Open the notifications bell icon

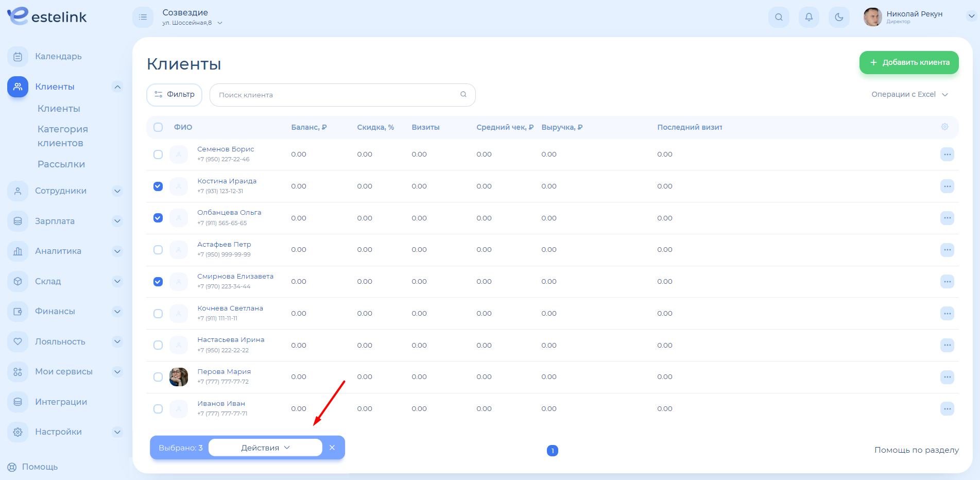click(809, 17)
